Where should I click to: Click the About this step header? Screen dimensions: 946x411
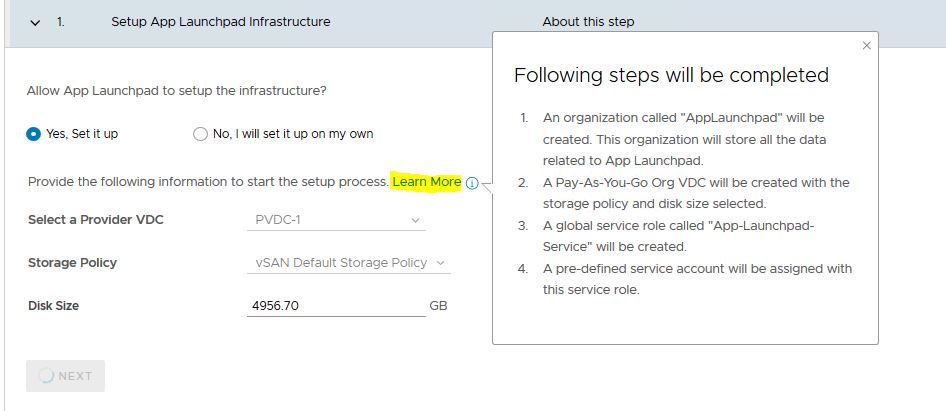click(x=588, y=21)
